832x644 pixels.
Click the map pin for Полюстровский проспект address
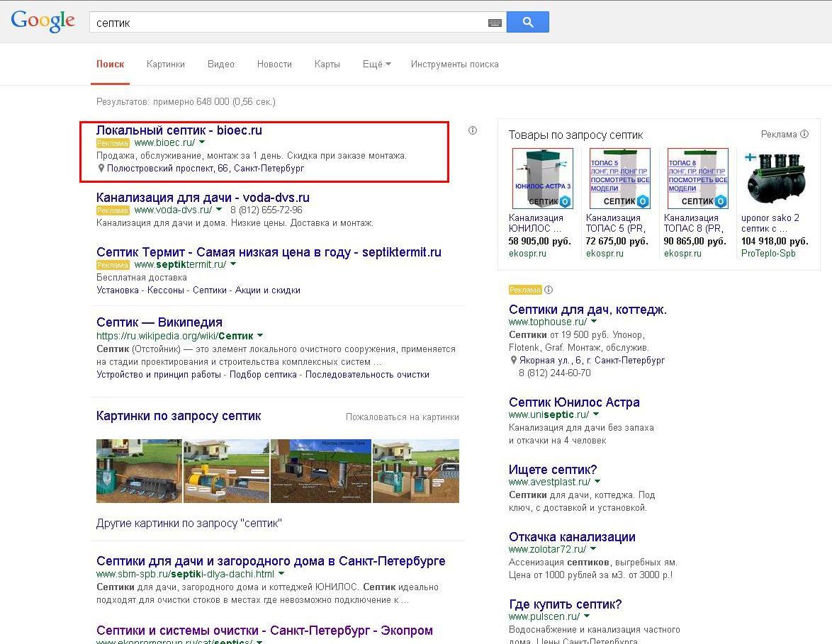(101, 168)
